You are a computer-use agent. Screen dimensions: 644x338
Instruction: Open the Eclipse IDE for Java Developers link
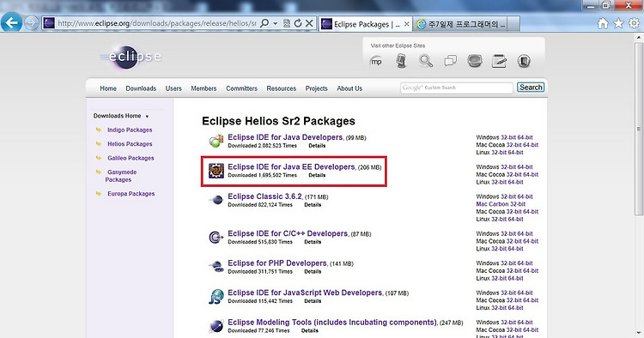(285, 137)
